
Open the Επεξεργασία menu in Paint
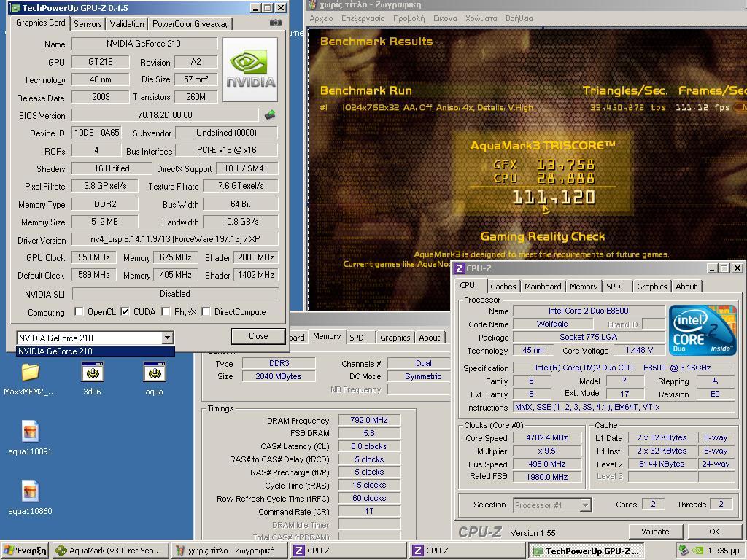[363, 18]
